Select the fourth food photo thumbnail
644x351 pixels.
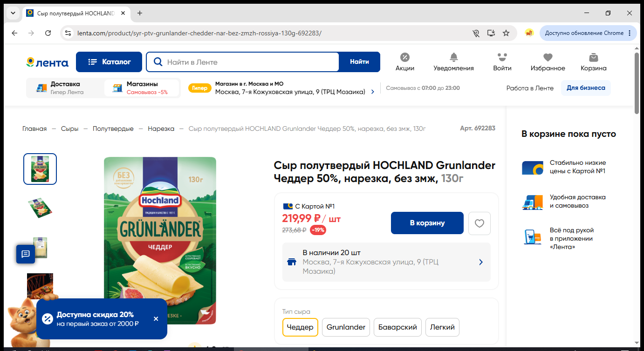40,286
